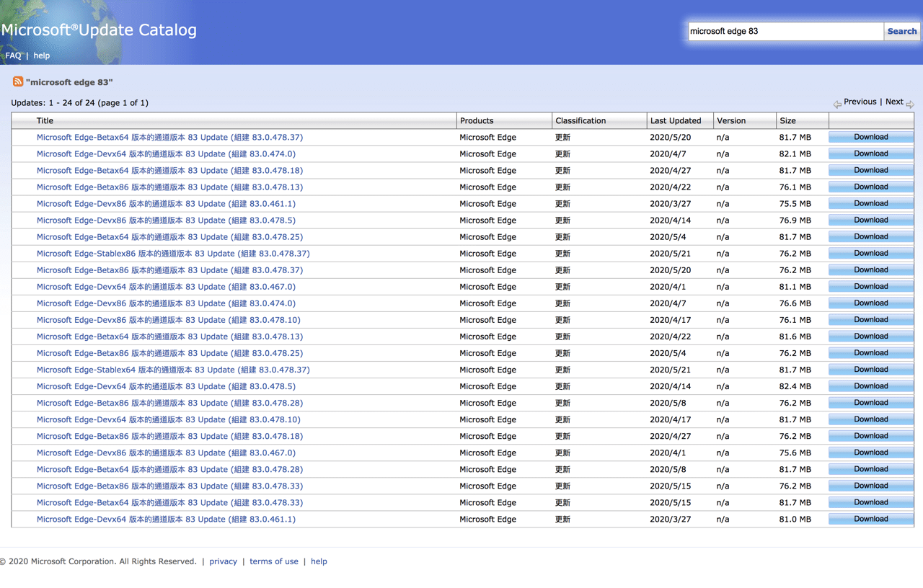Download Edge-Betax86 83.0.478.13 update
Image resolution: width=923 pixels, height=588 pixels.
(x=871, y=187)
